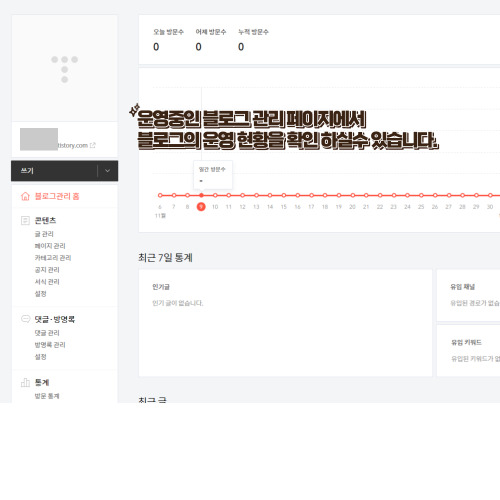The height and width of the screenshot is (500, 500).
Task: Open 페이지 관리 in the sidebar
Action: 50,246
